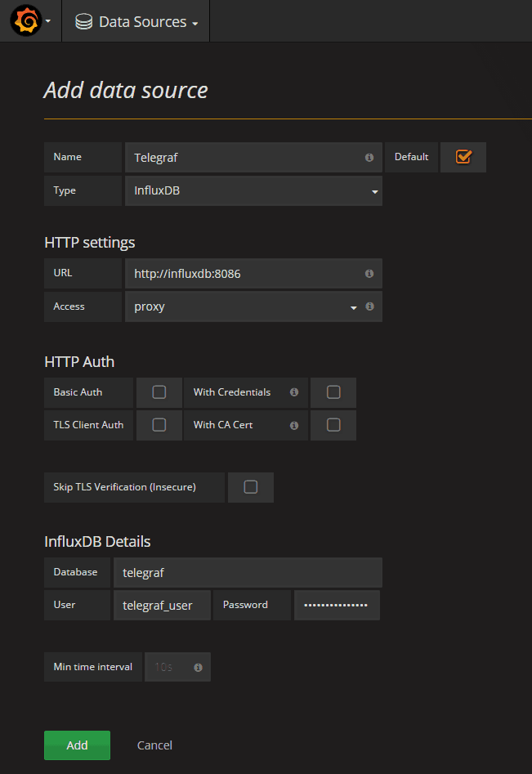Click the With Credentials info icon
532x774 pixels.
[x=294, y=392]
